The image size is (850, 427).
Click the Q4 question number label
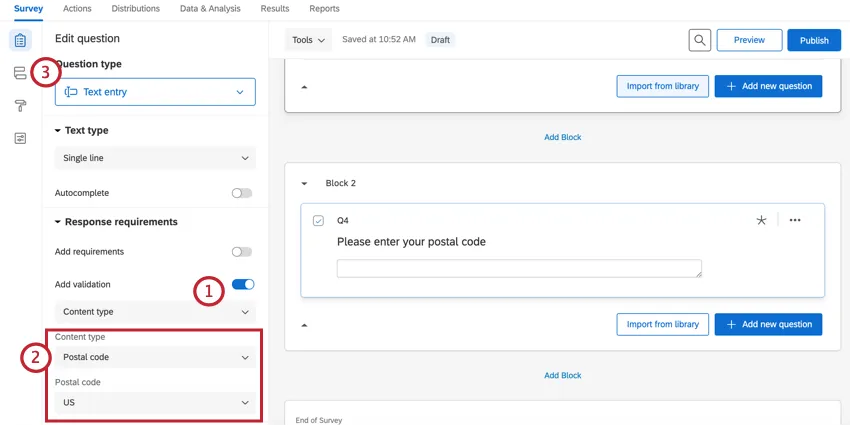[343, 221]
